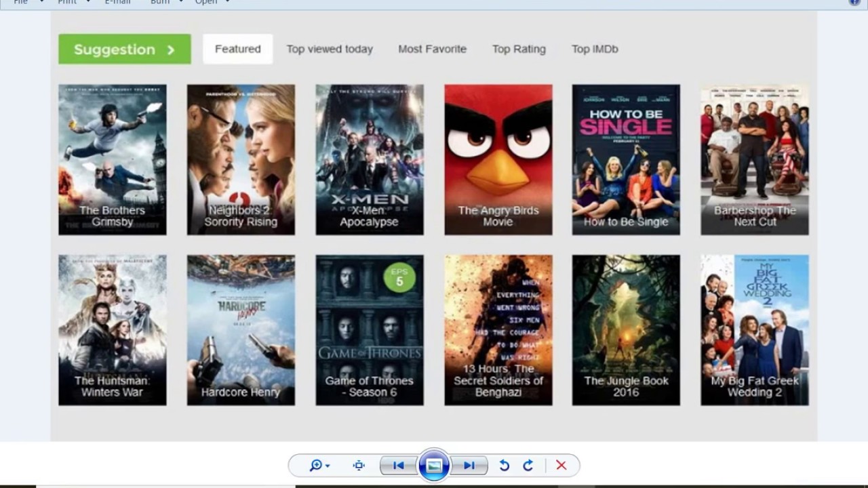Open The Angry Birds Movie poster
The height and width of the screenshot is (488, 868).
(498, 160)
